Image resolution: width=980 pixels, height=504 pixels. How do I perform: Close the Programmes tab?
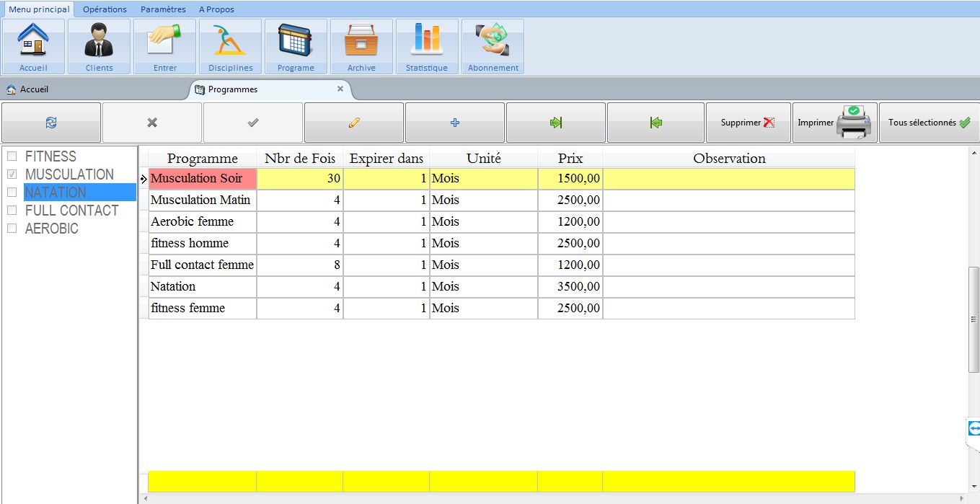point(340,89)
